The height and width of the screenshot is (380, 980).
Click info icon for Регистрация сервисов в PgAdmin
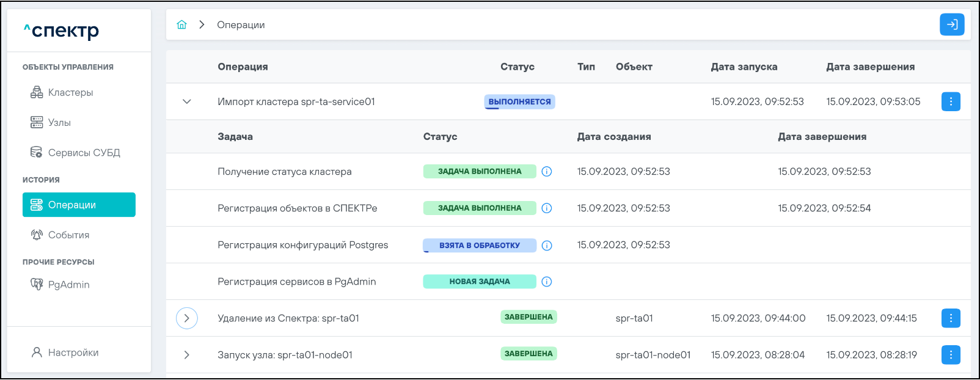click(x=547, y=282)
